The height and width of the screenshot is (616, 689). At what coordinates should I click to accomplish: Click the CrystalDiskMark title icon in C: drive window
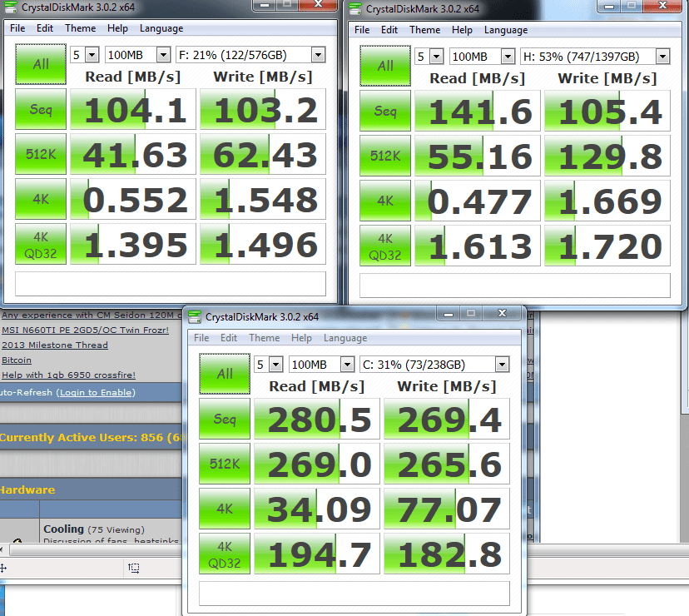194,317
